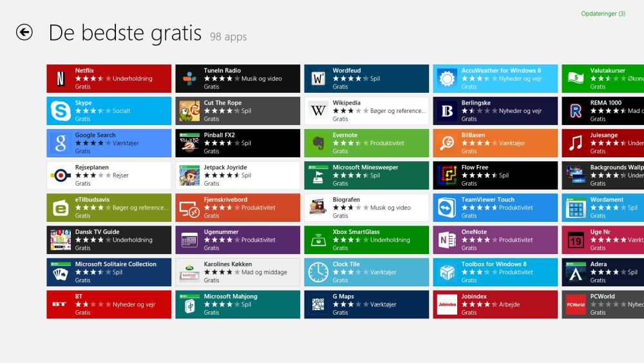Click the Microsoft Solitaire Collection tile
This screenshot has height=363, width=644.
(x=109, y=272)
